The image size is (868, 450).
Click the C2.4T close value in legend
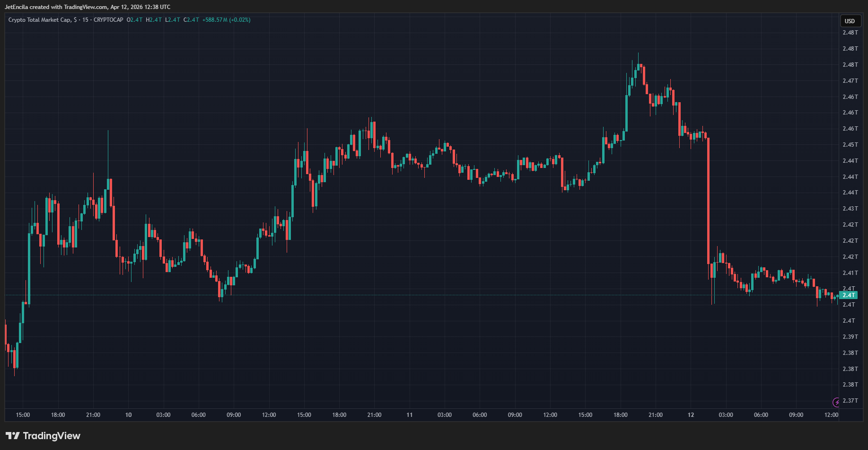click(191, 20)
